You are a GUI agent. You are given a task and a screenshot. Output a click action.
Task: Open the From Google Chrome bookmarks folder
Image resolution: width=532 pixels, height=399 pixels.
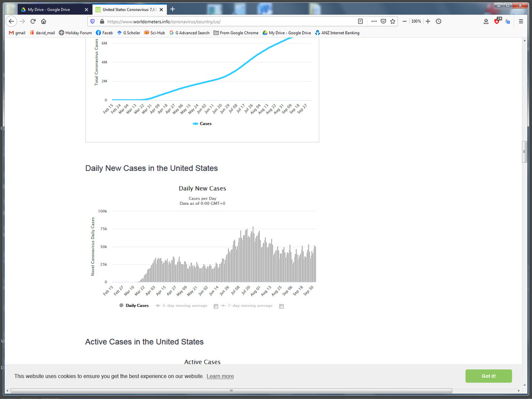236,33
